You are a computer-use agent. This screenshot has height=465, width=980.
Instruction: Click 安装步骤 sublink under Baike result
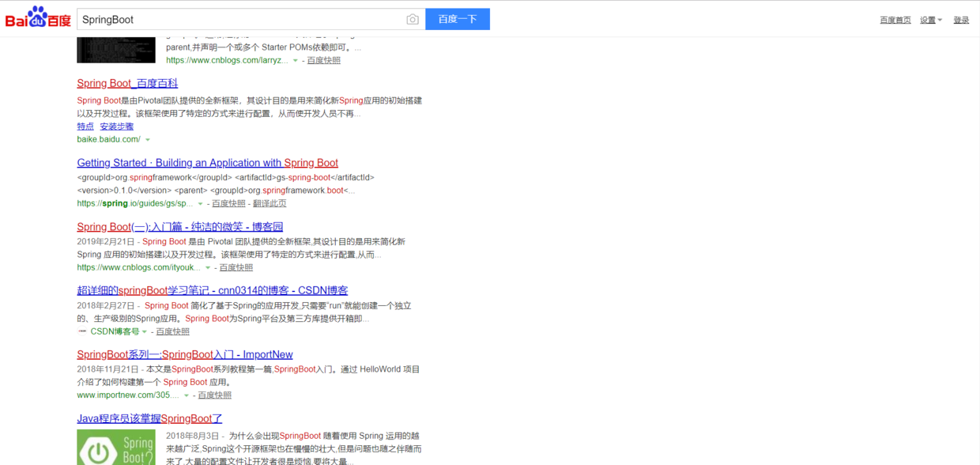click(117, 127)
